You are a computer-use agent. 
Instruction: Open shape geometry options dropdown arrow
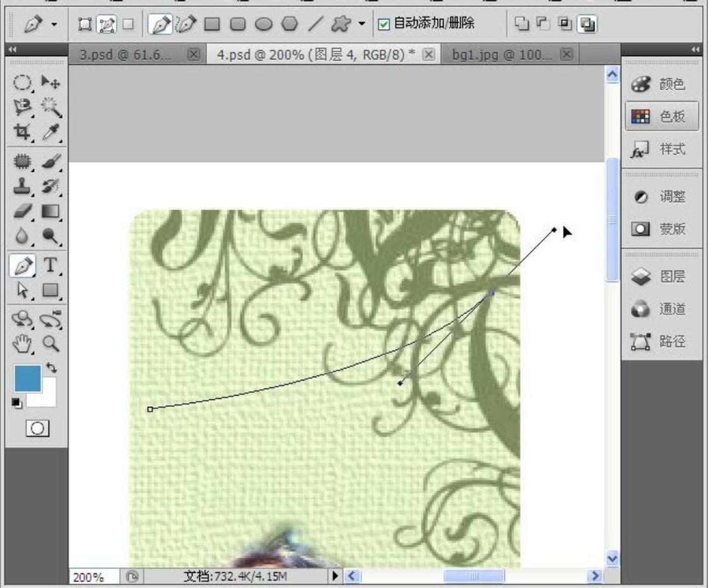click(362, 25)
